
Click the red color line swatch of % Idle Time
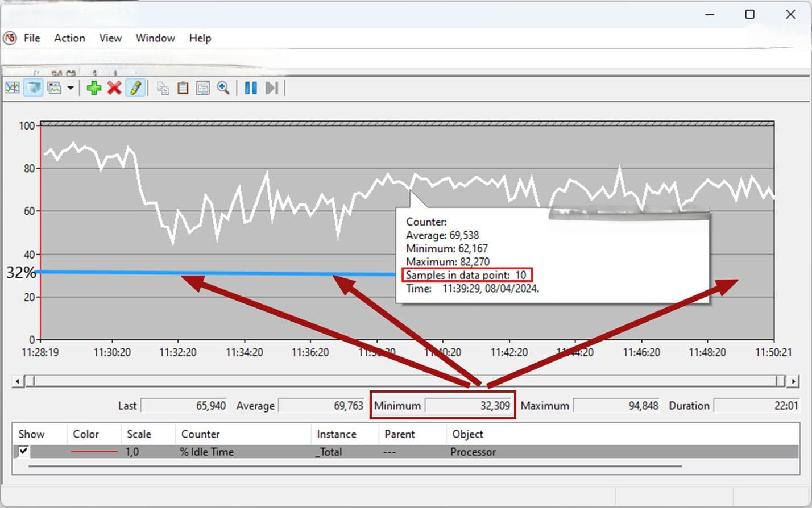click(x=94, y=452)
